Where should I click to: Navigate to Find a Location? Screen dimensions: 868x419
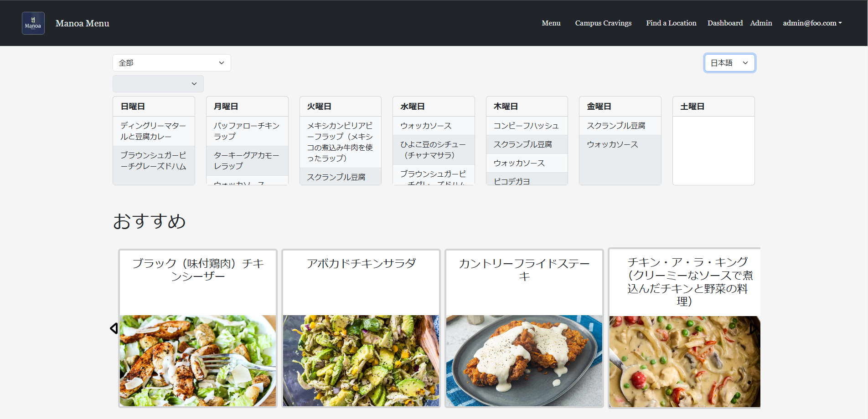[671, 23]
